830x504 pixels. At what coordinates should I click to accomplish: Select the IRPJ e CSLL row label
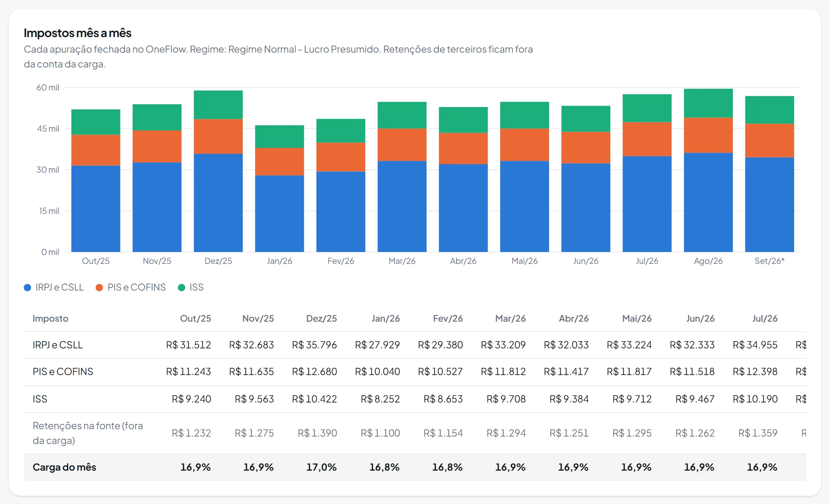point(57,345)
